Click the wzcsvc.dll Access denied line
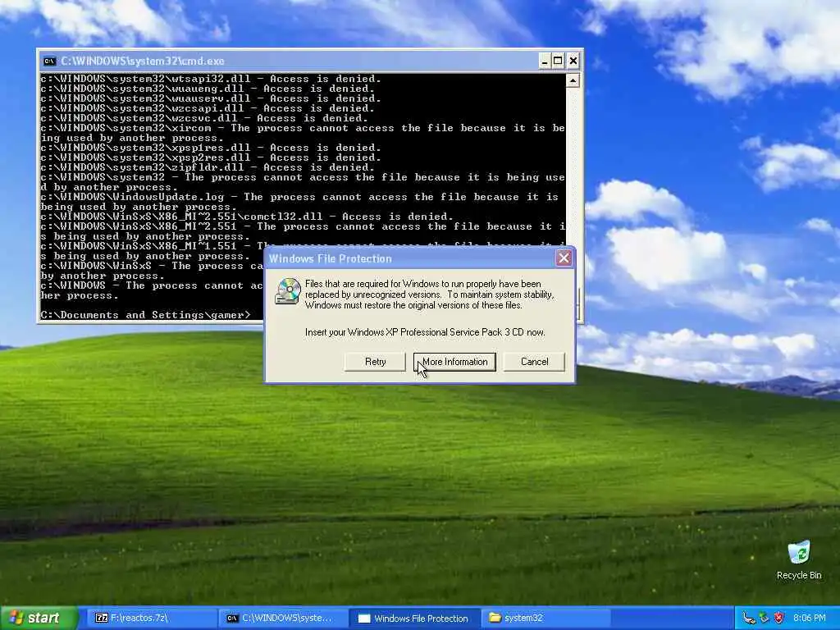The height and width of the screenshot is (630, 840). click(x=204, y=118)
